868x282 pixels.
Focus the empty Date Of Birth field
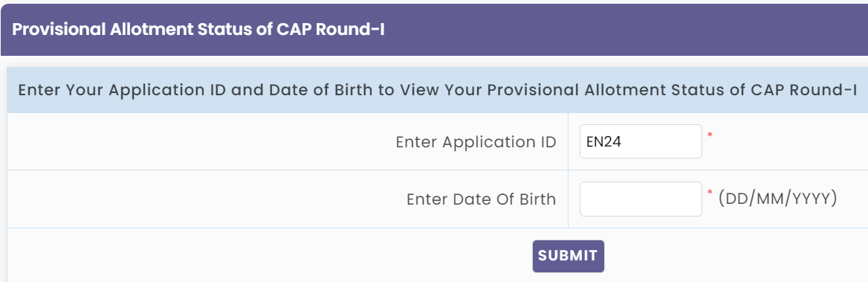click(x=641, y=199)
